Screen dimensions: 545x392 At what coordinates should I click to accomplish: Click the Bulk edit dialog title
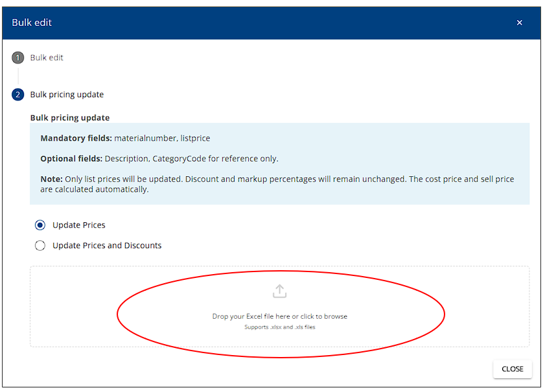tap(32, 23)
